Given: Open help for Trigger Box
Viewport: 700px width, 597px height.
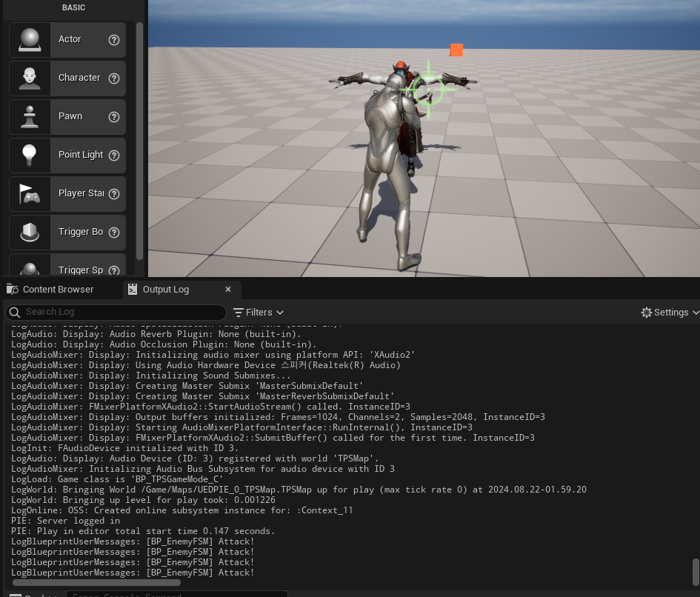Looking at the screenshot, I should coord(114,232).
